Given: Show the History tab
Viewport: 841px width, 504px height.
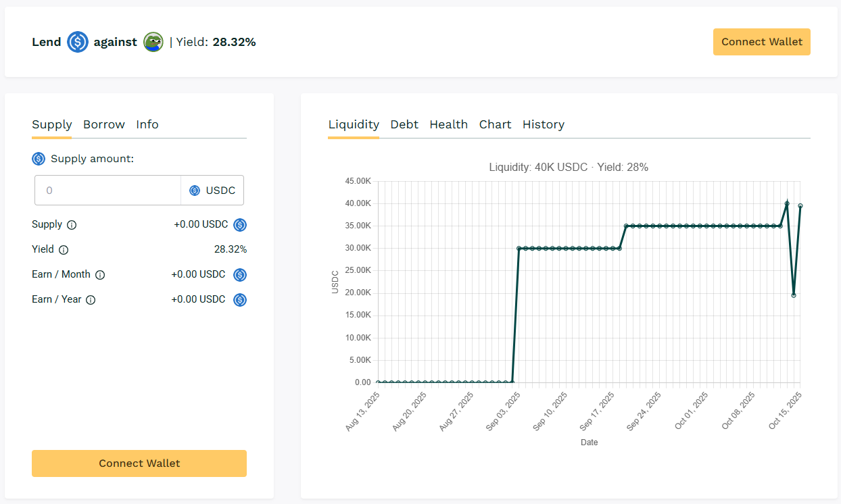Looking at the screenshot, I should tap(544, 124).
